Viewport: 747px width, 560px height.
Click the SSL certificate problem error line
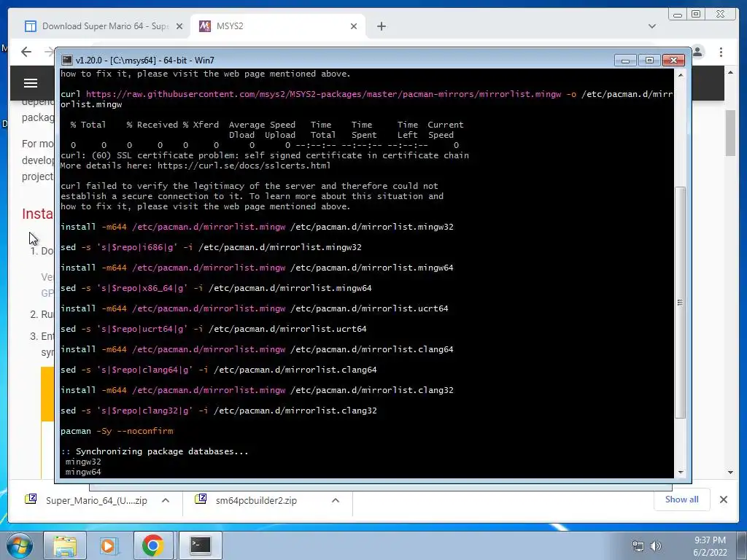click(264, 156)
